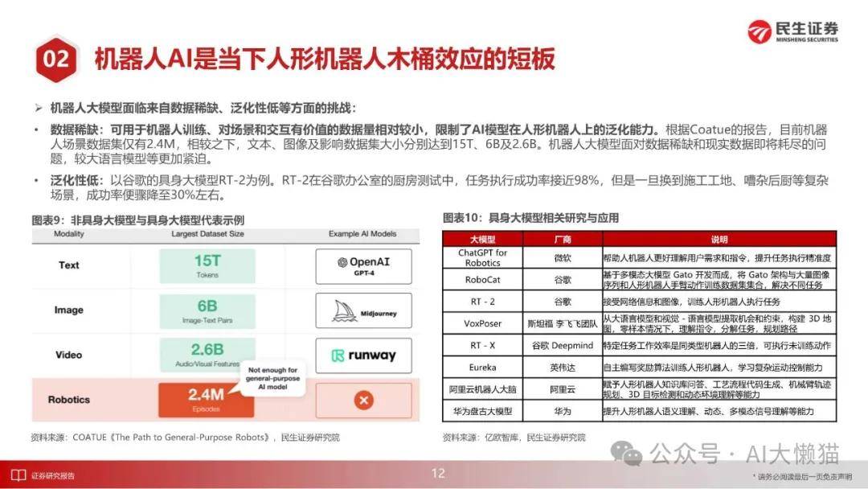Click the Video modality row label
Screen dimensions: 868x489
pyautogui.click(x=68, y=355)
